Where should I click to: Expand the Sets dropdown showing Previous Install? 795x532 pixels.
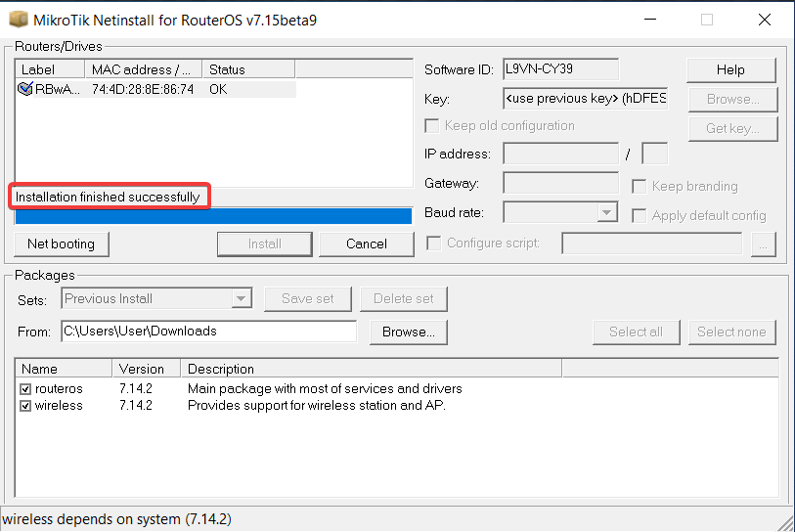242,298
